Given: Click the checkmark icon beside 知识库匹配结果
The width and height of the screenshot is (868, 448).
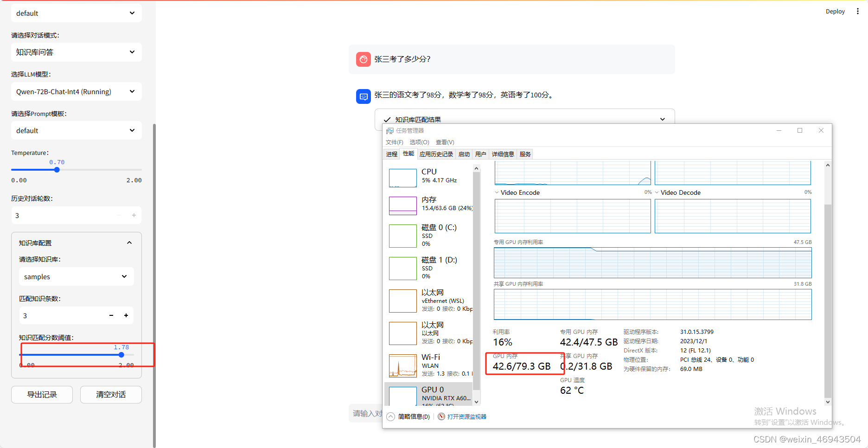Looking at the screenshot, I should coord(387,120).
